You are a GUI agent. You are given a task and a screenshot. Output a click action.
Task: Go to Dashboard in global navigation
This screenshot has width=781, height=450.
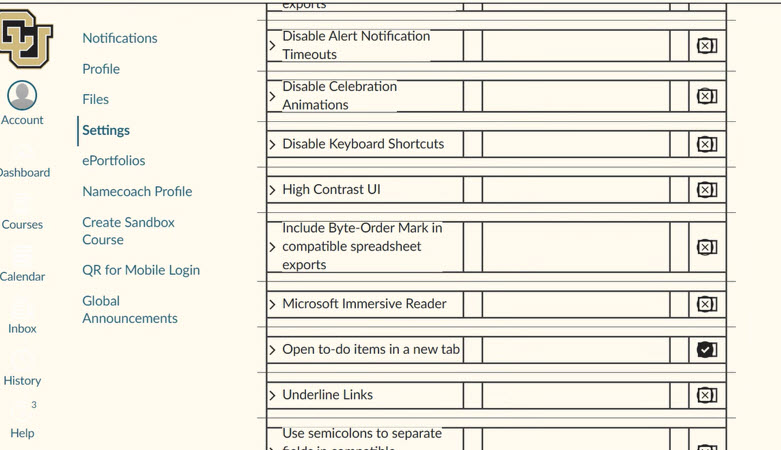click(x=23, y=172)
